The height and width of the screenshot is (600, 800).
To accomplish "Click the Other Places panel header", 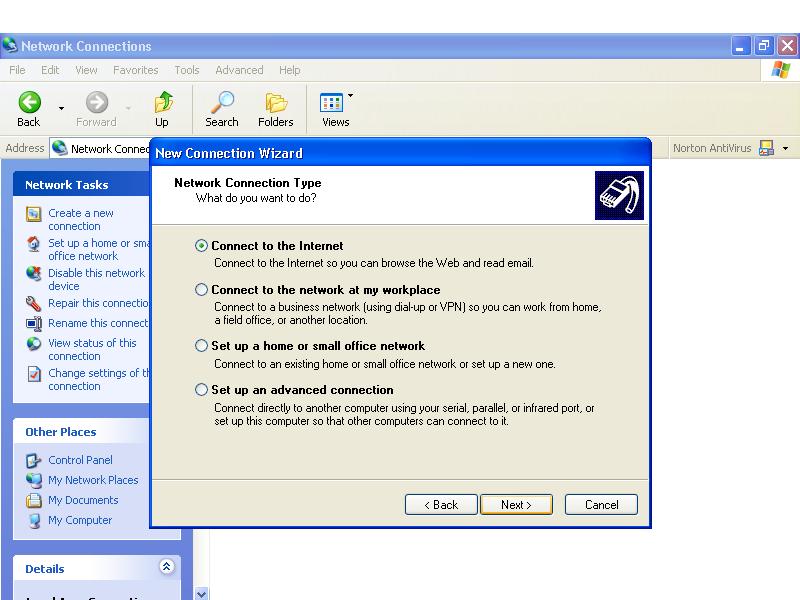I will [82, 432].
